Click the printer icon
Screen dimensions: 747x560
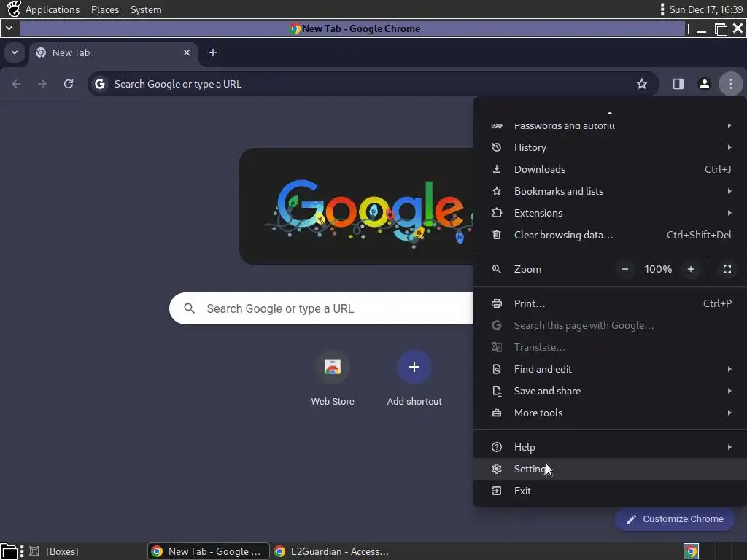point(496,303)
